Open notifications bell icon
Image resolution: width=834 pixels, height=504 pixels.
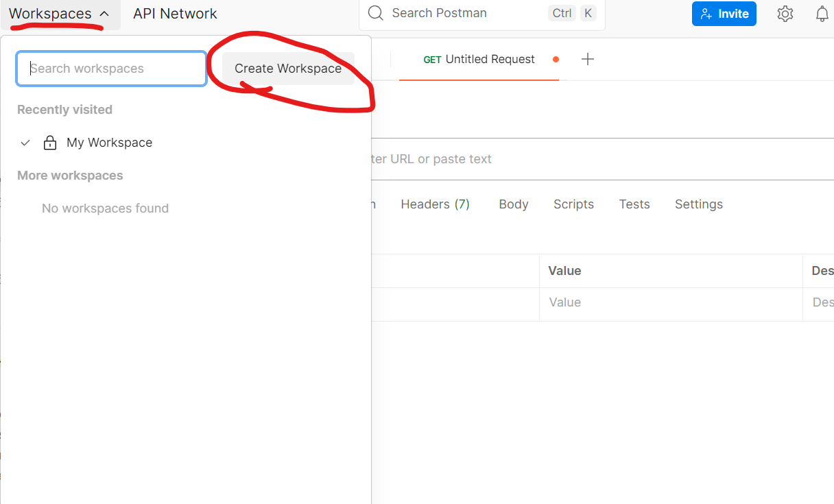click(x=822, y=14)
